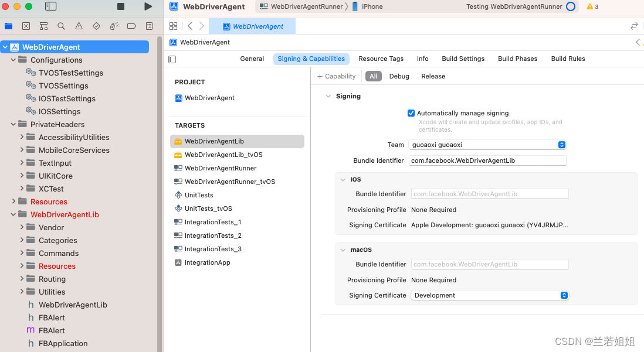Switch to the Signing & Capabilities tab

(311, 59)
